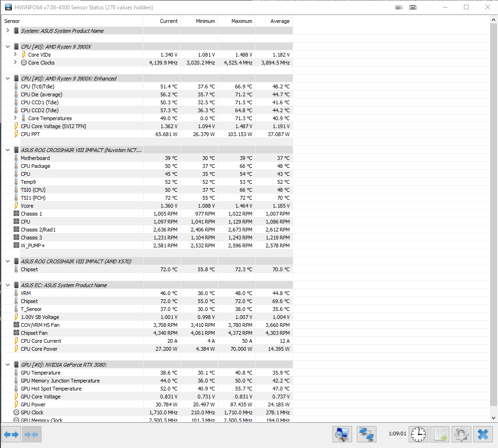Click the Chassis 3 current value 1,231 RPM

165,238
